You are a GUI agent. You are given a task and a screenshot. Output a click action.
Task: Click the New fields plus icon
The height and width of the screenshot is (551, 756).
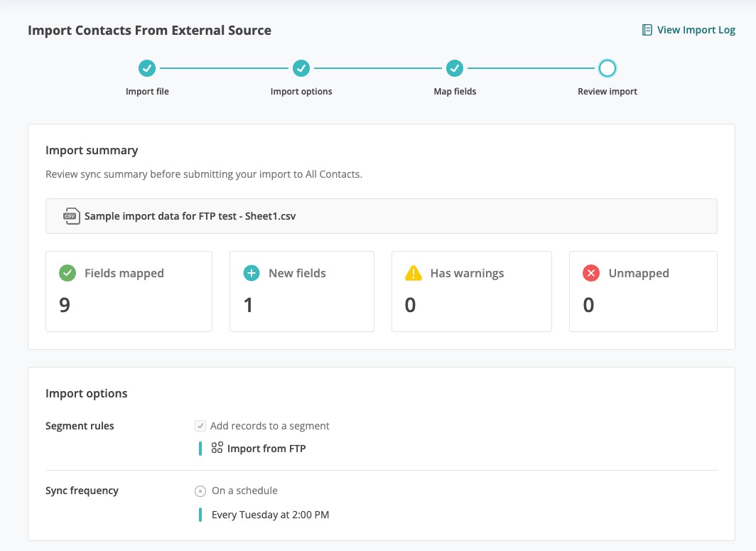[252, 273]
